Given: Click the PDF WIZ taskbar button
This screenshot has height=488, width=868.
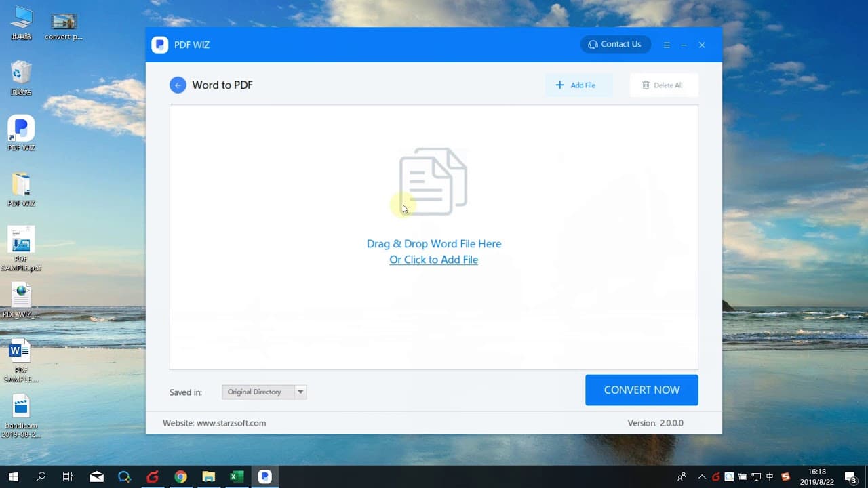Looking at the screenshot, I should (264, 476).
